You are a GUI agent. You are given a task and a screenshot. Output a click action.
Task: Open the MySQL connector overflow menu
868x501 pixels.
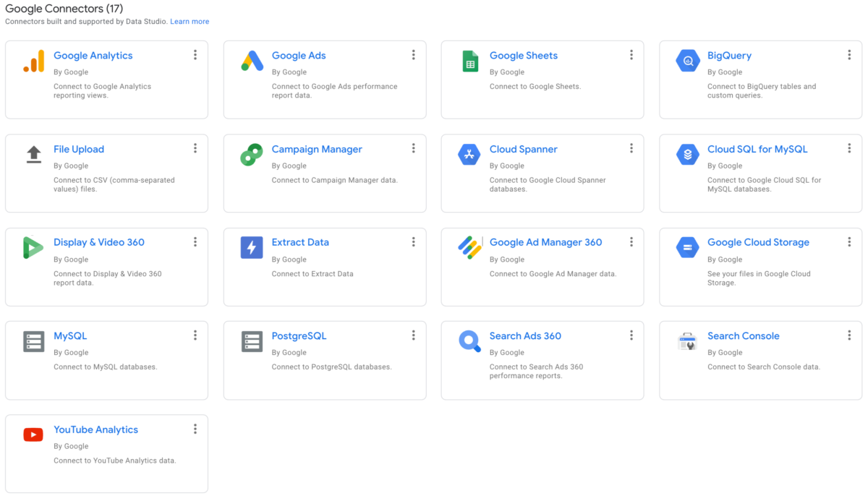point(195,335)
